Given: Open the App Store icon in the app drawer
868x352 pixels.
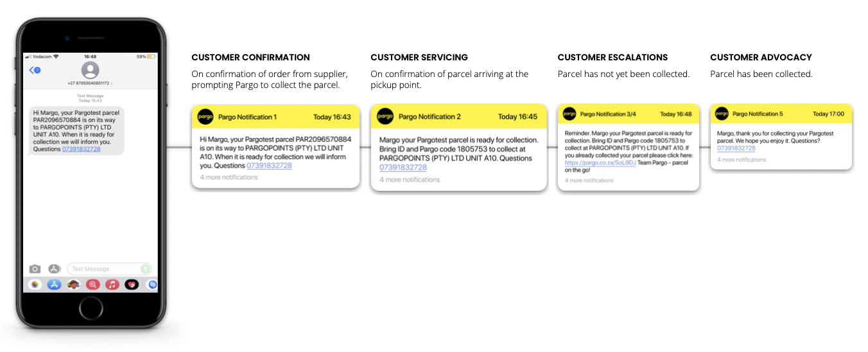Looking at the screenshot, I should [x=54, y=284].
